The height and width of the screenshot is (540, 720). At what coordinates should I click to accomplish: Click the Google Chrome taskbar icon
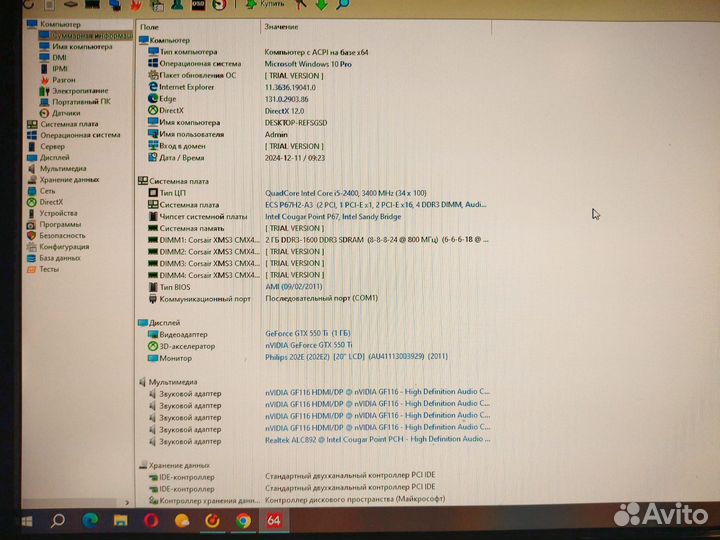click(x=243, y=520)
